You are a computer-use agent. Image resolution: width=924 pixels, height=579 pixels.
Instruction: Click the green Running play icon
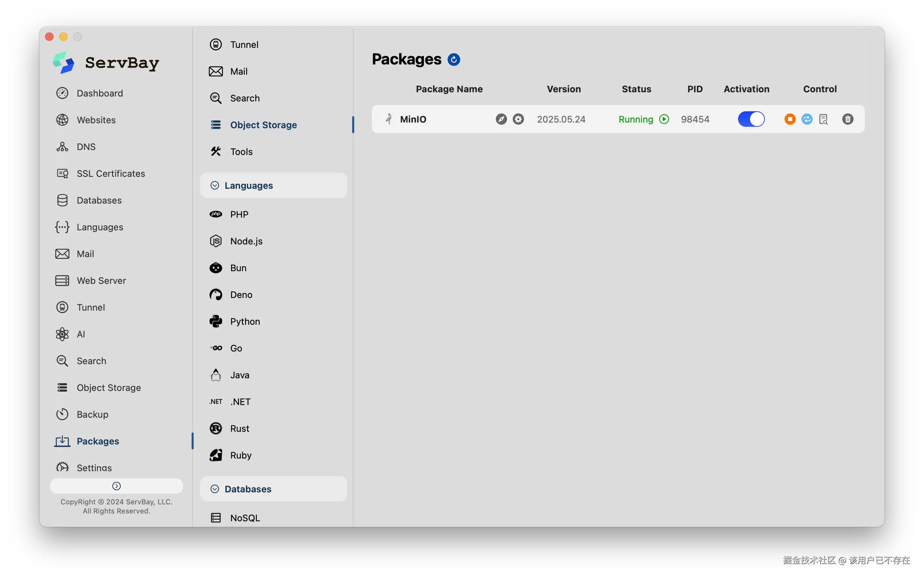pos(664,119)
